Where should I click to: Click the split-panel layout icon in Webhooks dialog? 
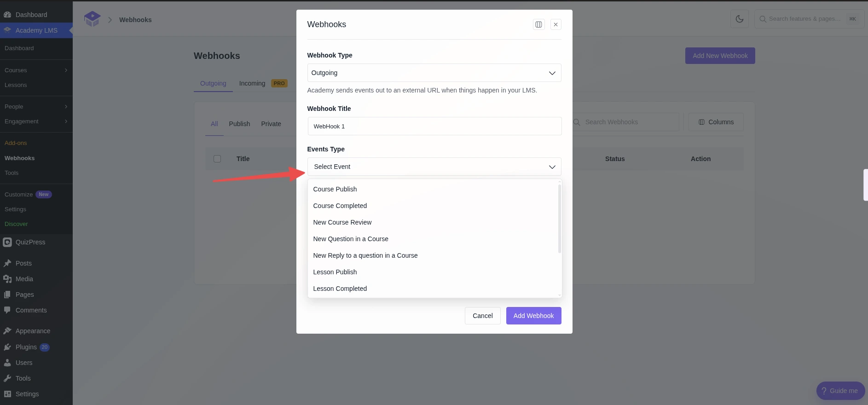click(538, 24)
